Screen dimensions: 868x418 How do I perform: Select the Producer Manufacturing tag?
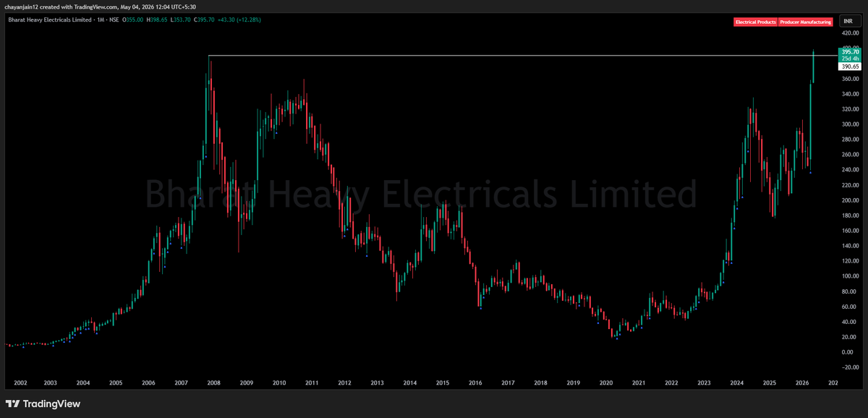(806, 22)
